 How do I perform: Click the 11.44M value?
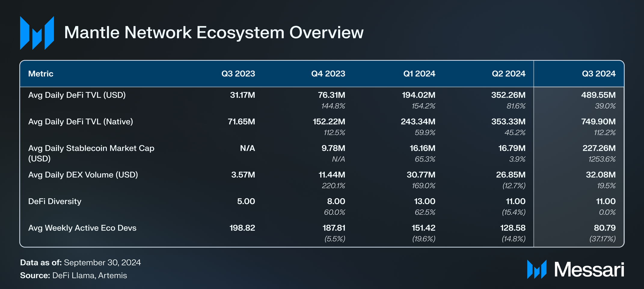pos(332,175)
